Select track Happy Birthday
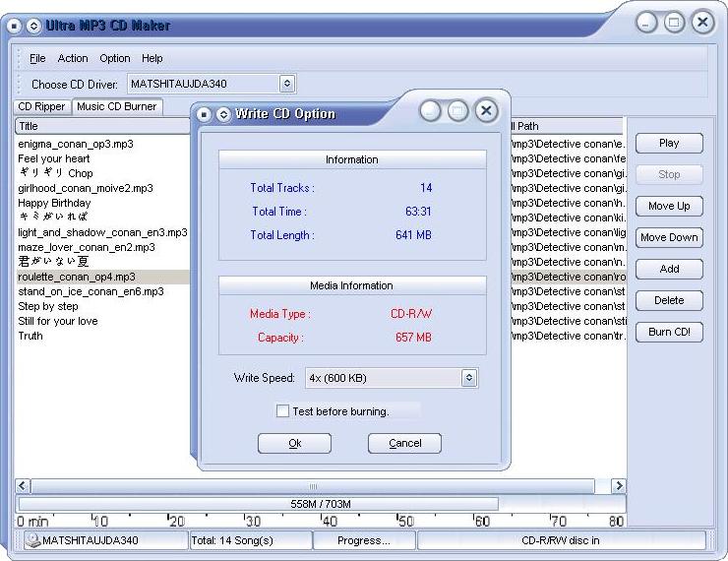 pyautogui.click(x=54, y=203)
